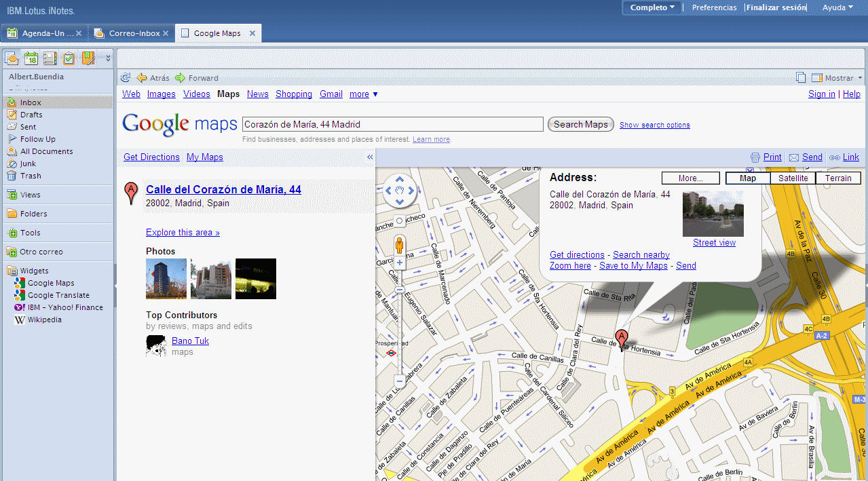Image resolution: width=868 pixels, height=481 pixels.
Task: Open the Sent folder
Action: (x=28, y=127)
